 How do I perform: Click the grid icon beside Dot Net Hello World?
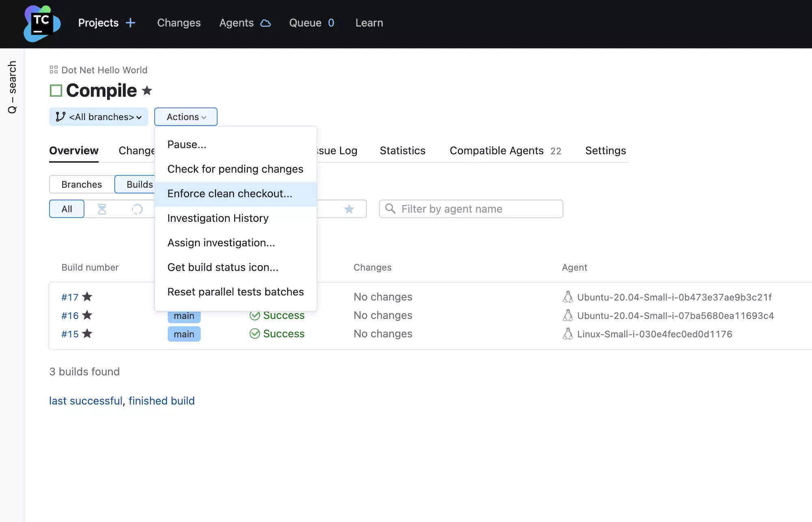pos(53,69)
